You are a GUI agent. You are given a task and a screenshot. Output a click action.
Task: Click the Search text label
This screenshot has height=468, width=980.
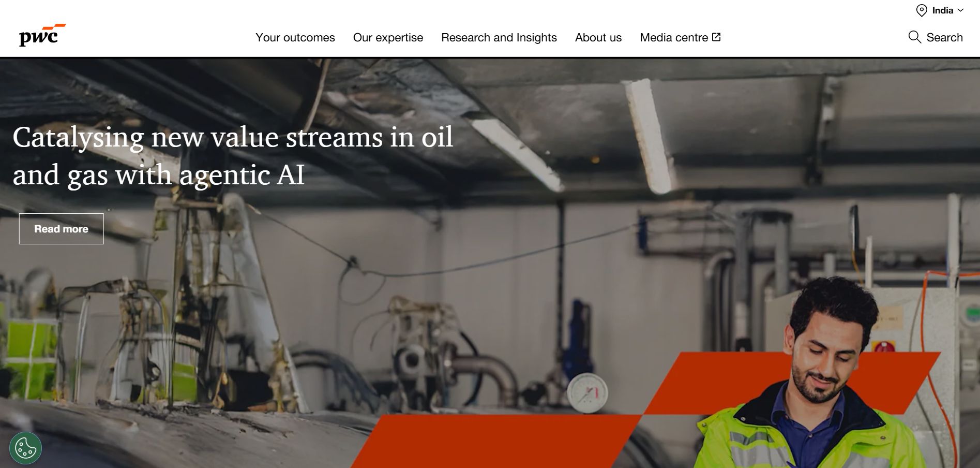pos(944,38)
